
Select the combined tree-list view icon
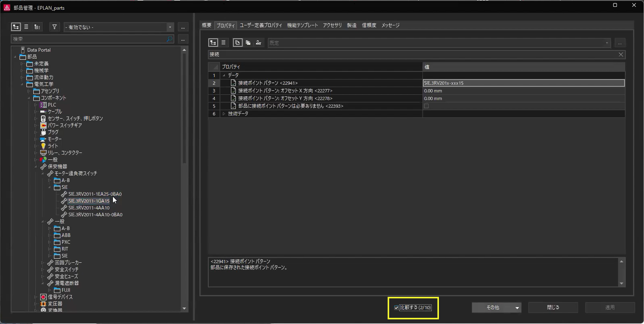point(37,27)
